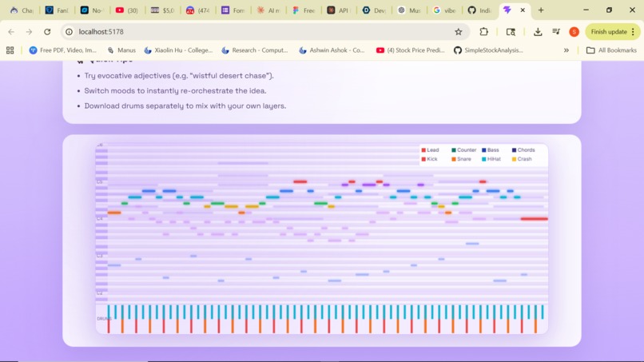644x362 pixels.
Task: Open the Downloads icon
Action: [x=538, y=32]
